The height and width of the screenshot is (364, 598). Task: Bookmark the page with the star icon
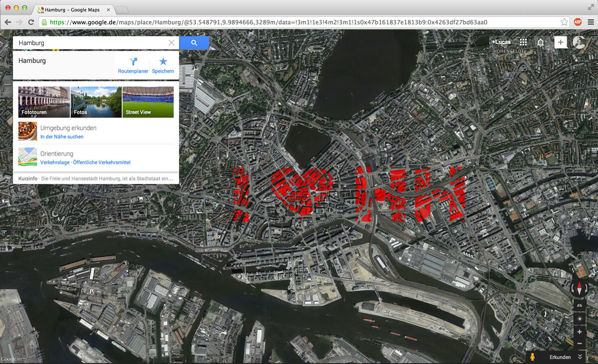[x=564, y=22]
